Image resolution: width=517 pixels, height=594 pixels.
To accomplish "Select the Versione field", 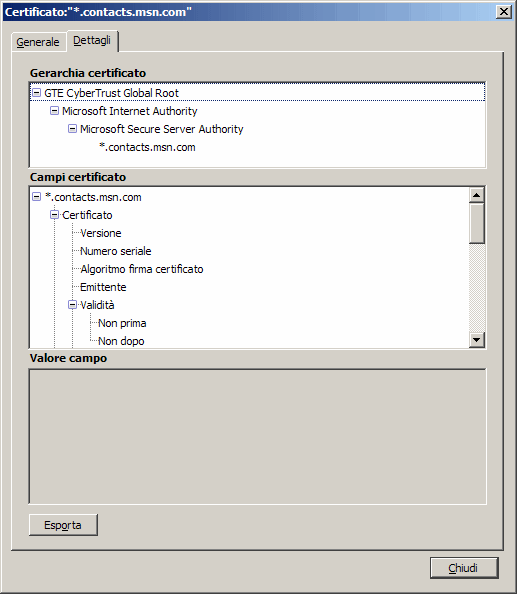I will pos(101,233).
